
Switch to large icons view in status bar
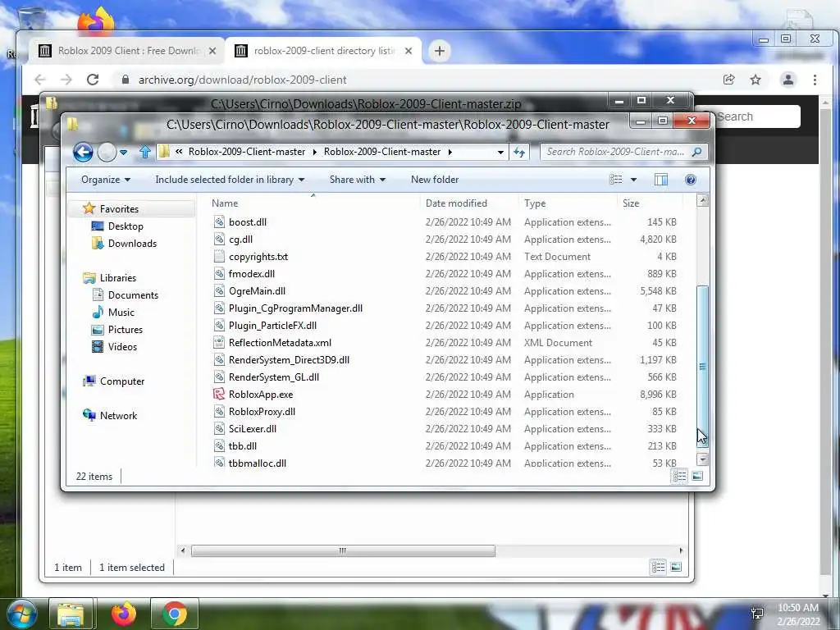click(697, 476)
